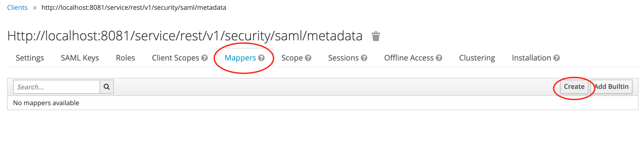Click help icon next to Client Scopes
This screenshot has width=644, height=151.
pos(204,58)
